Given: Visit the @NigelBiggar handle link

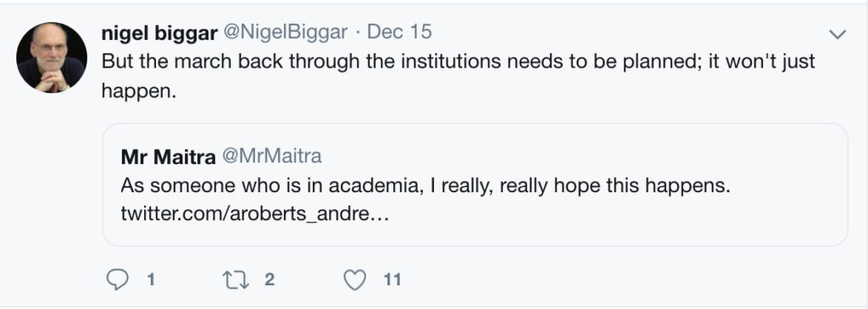Looking at the screenshot, I should (x=285, y=32).
